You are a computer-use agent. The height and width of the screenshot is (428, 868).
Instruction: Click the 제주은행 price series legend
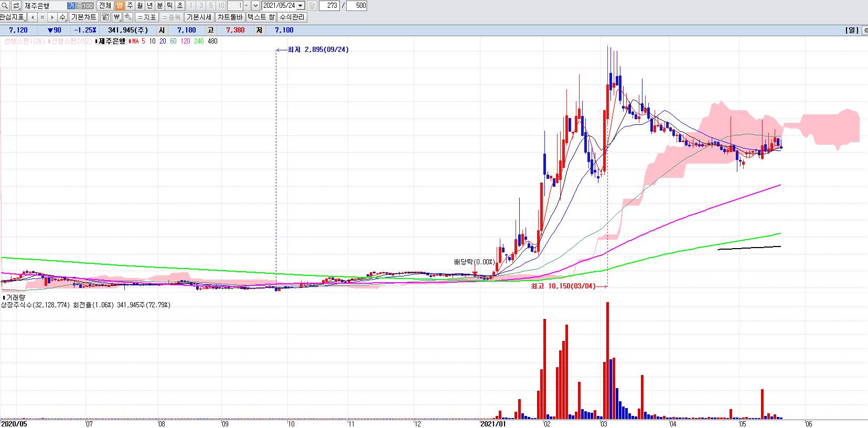[112, 41]
